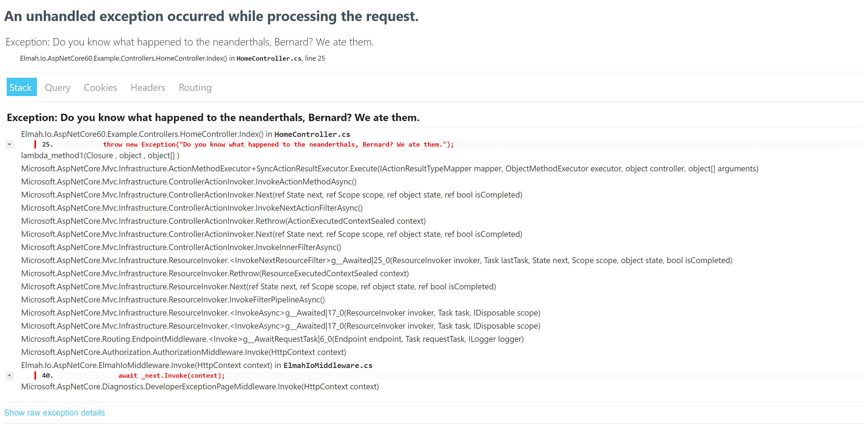Image resolution: width=868 pixels, height=436 pixels.
Task: Click the AuthorizationMiddleware.Invoke stack frame
Action: (184, 352)
